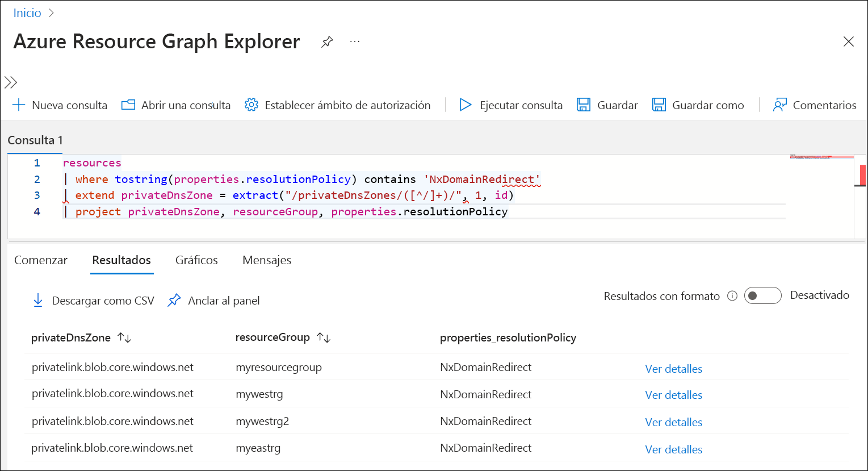Click the Desactivado toggle status label
Screen dimensions: 868x471
(x=820, y=295)
